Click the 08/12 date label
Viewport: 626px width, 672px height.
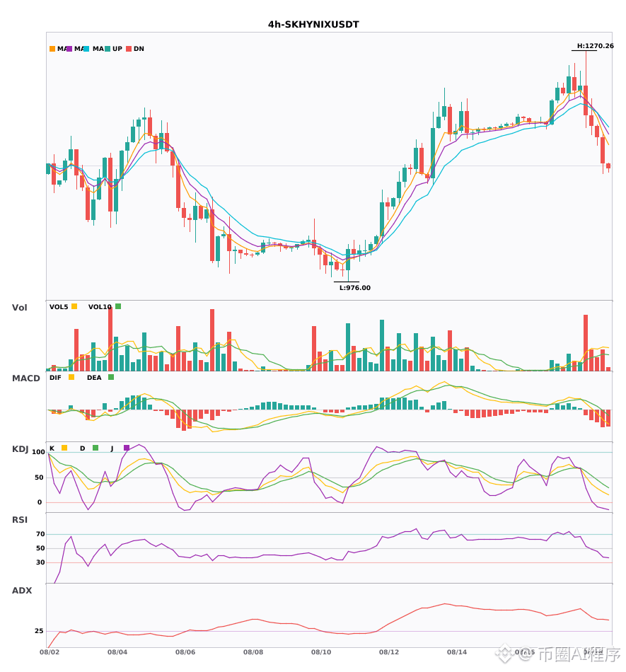389,652
